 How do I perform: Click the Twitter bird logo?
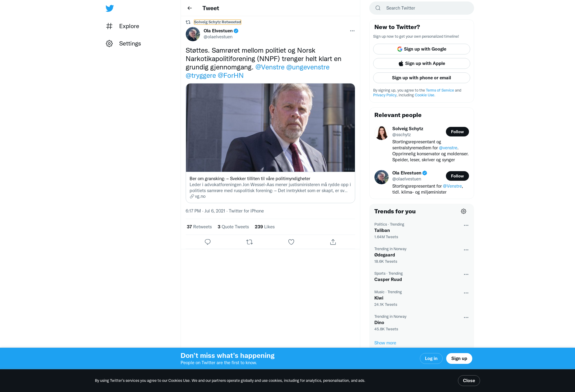click(110, 8)
